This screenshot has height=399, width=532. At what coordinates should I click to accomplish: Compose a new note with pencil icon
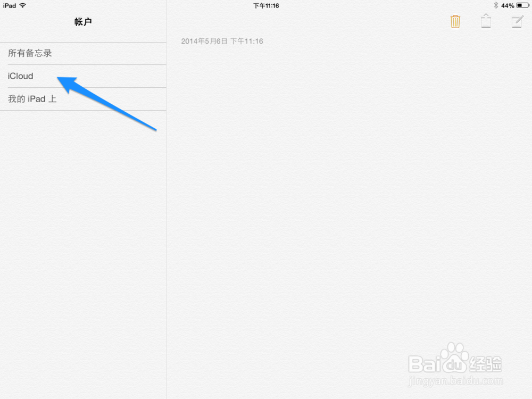(517, 22)
